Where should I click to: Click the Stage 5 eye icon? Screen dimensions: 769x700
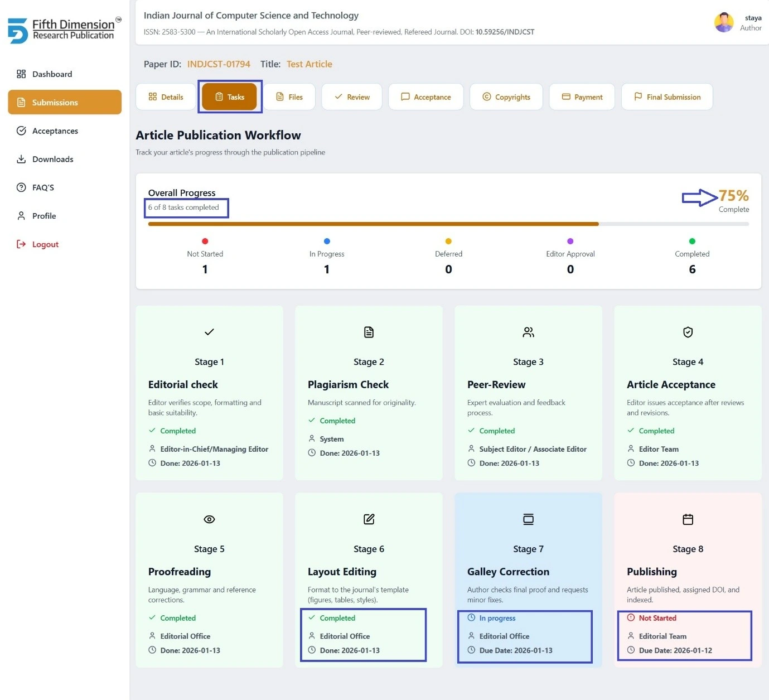209,519
